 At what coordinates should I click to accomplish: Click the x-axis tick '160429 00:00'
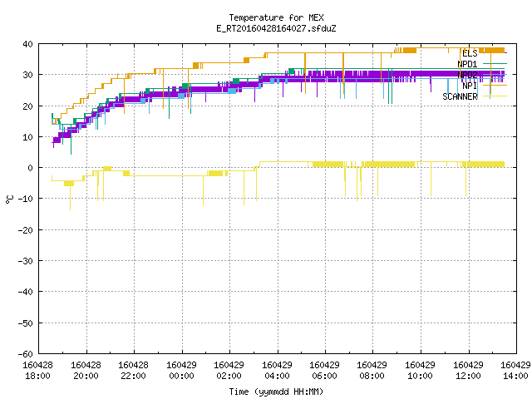181,371
